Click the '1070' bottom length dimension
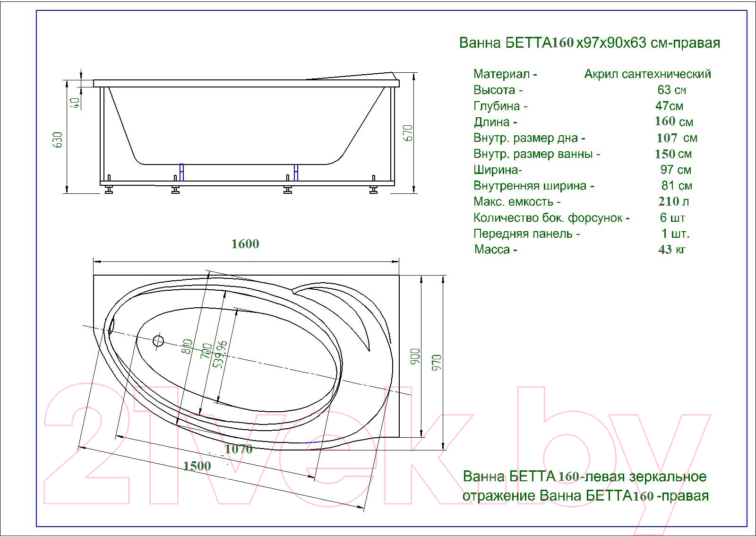The image size is (756, 537). pyautogui.click(x=239, y=449)
